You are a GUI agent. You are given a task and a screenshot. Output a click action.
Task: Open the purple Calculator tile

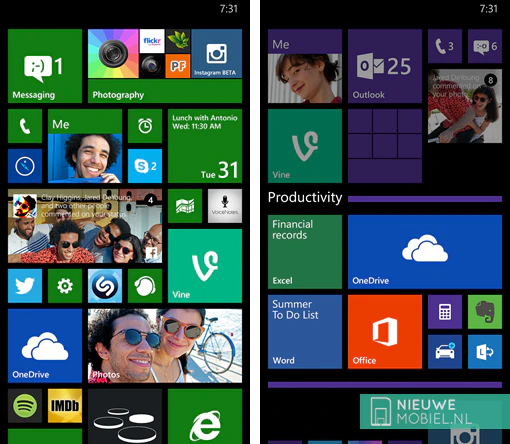tap(445, 312)
